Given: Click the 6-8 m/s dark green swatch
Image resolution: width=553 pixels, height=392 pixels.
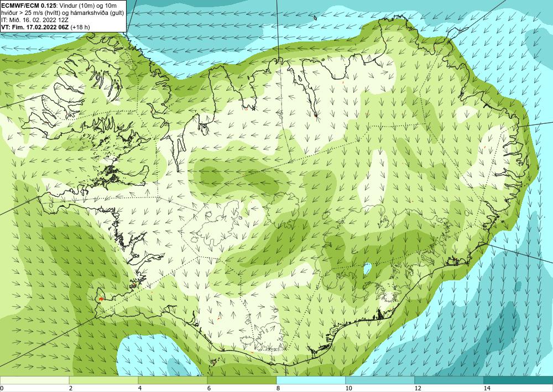Looking at the screenshot, I should pos(242,380).
